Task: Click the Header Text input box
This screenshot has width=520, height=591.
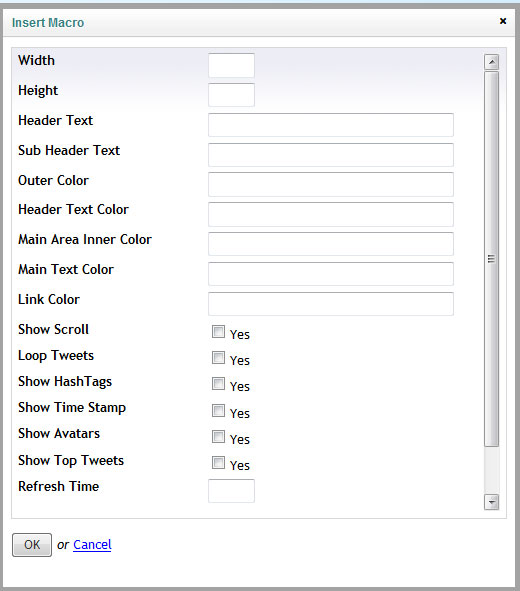Action: (331, 125)
